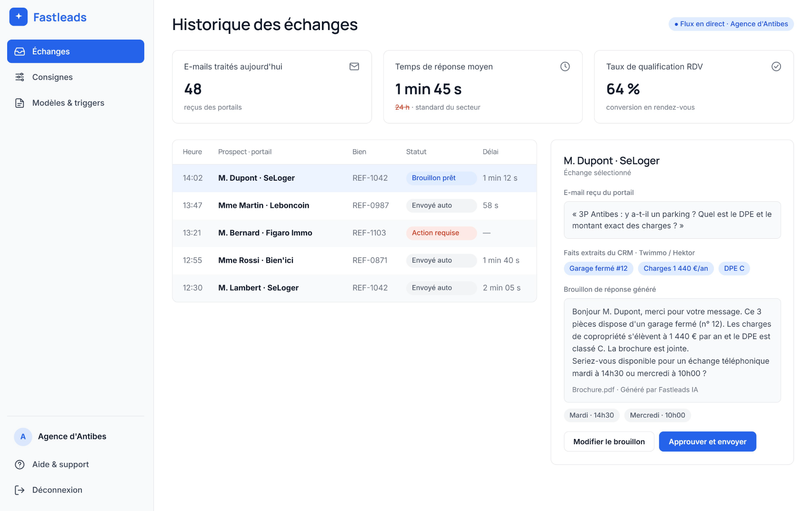Click the Brouillon prêt status badge
The image size is (812, 511).
tap(441, 178)
